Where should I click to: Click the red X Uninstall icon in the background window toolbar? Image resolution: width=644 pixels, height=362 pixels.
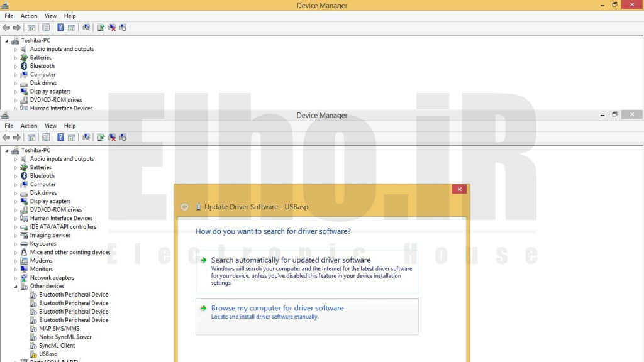tap(112, 28)
